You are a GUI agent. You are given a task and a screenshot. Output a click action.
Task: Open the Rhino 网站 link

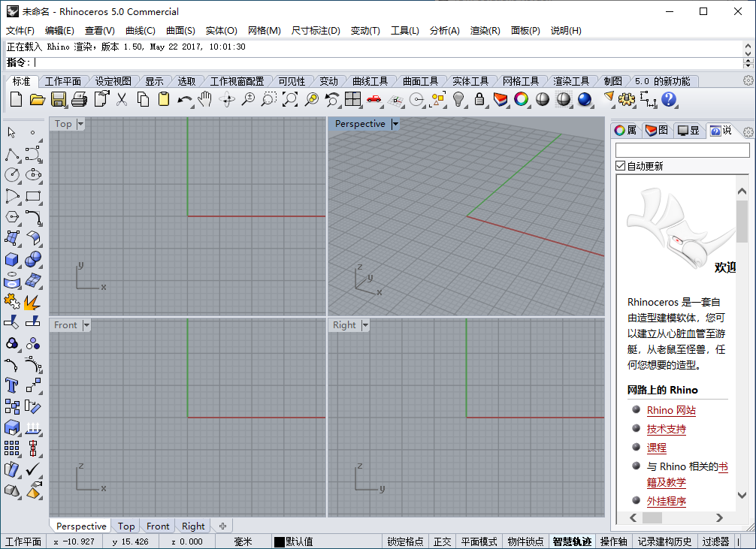pyautogui.click(x=671, y=410)
